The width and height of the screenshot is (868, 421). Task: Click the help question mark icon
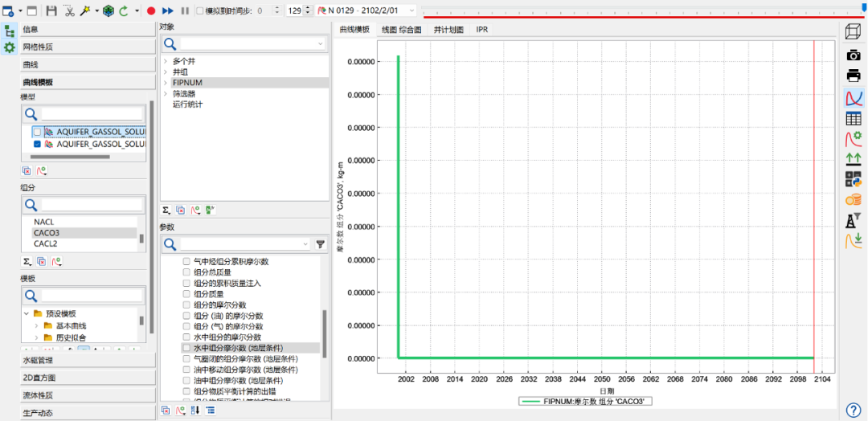[x=854, y=410]
